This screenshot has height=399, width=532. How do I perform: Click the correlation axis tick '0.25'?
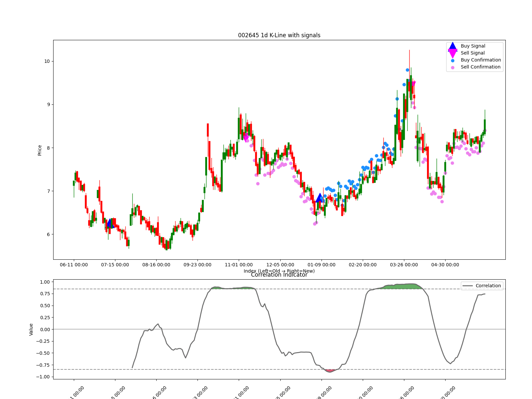pos(45,318)
